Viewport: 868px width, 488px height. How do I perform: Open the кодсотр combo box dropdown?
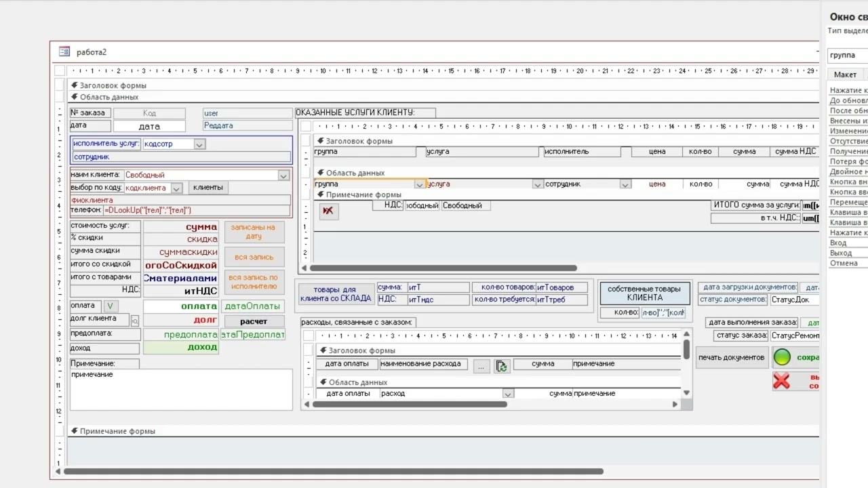pyautogui.click(x=199, y=144)
